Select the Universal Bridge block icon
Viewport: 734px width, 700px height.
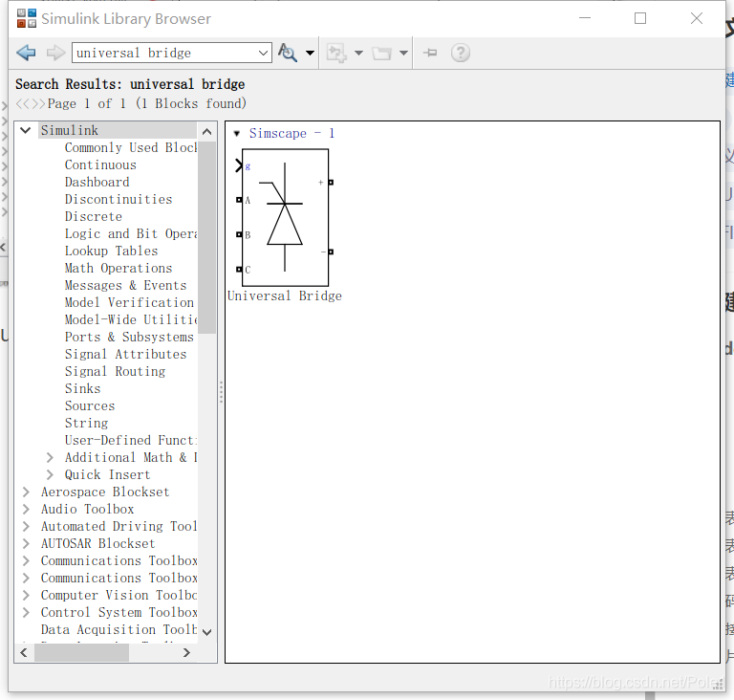tap(285, 217)
